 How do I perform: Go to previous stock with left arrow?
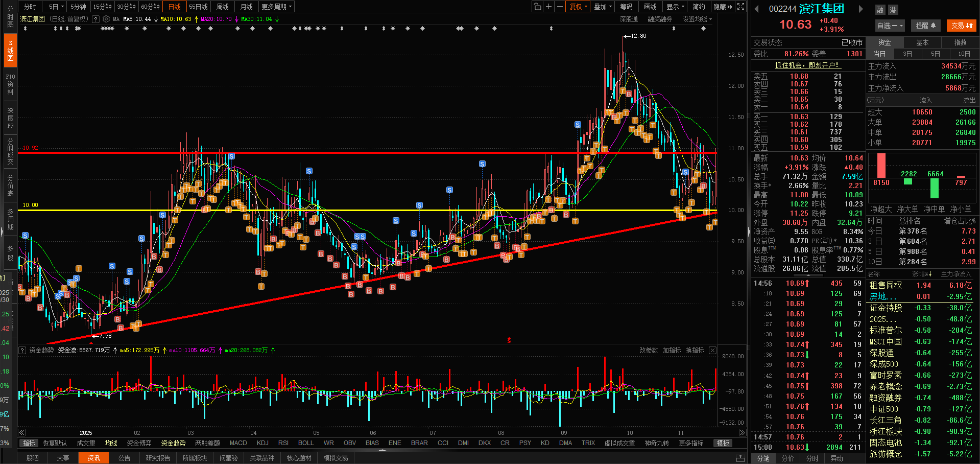pyautogui.click(x=757, y=9)
